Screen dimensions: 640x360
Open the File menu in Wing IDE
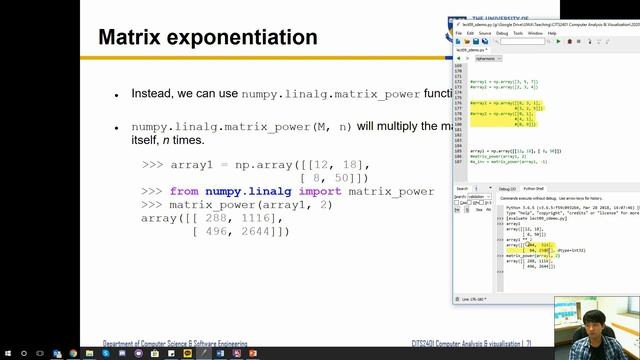coord(459,33)
